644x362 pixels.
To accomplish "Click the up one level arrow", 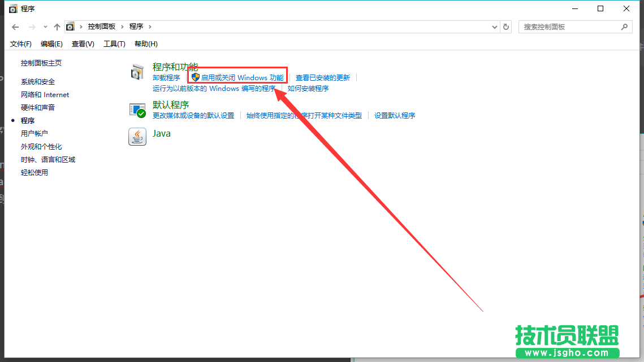I will tap(57, 27).
